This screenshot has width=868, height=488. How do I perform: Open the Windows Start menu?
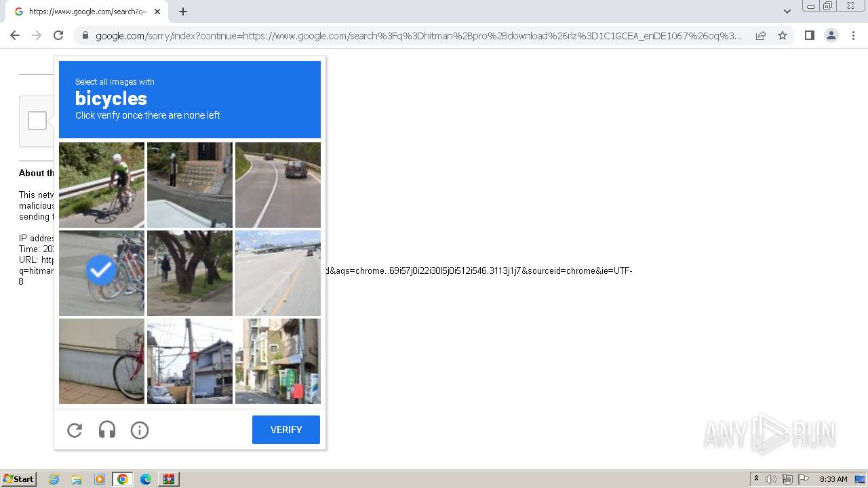[19, 479]
